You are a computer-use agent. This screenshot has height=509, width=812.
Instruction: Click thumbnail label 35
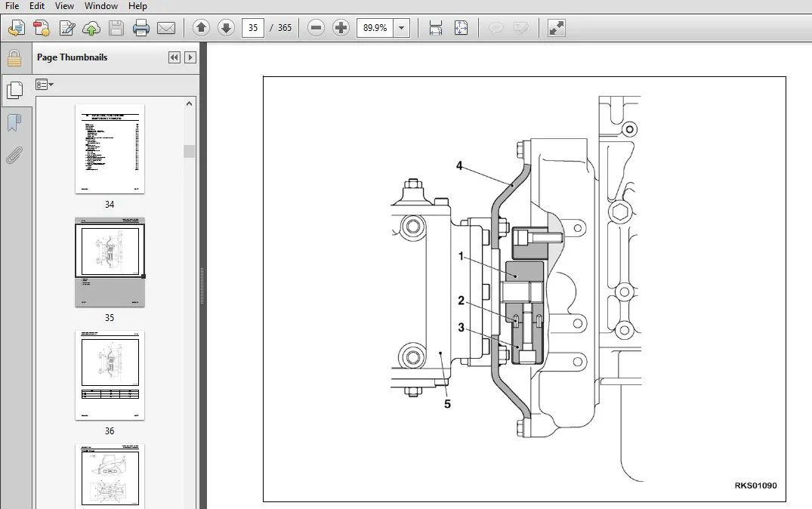click(x=110, y=318)
